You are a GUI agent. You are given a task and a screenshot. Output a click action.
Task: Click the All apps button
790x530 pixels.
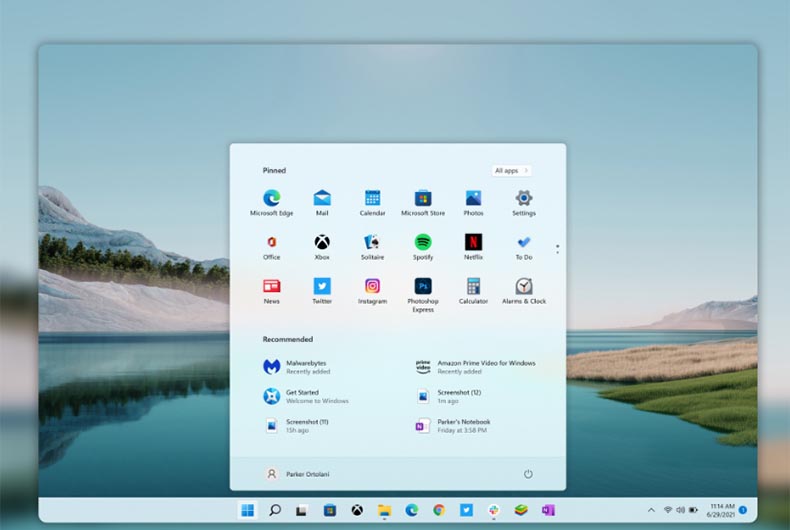click(511, 170)
